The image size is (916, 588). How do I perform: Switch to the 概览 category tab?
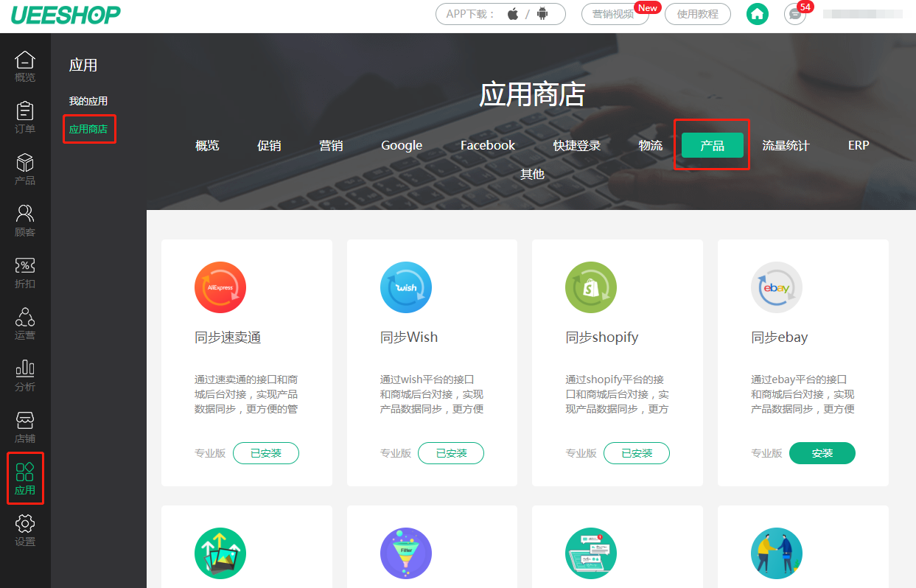coord(207,145)
